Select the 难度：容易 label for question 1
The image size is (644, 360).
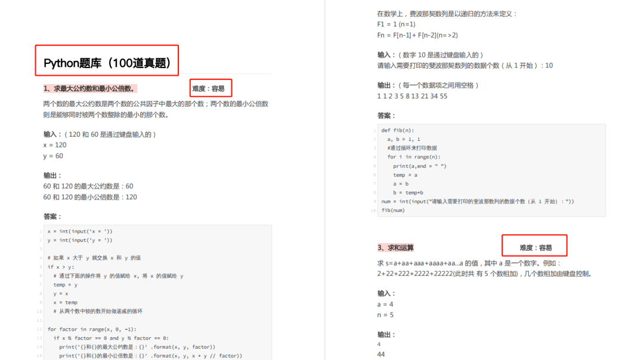(x=210, y=88)
